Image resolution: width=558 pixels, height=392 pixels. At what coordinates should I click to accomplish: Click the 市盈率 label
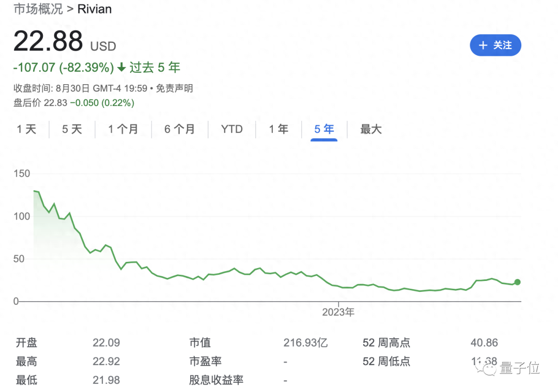click(205, 362)
